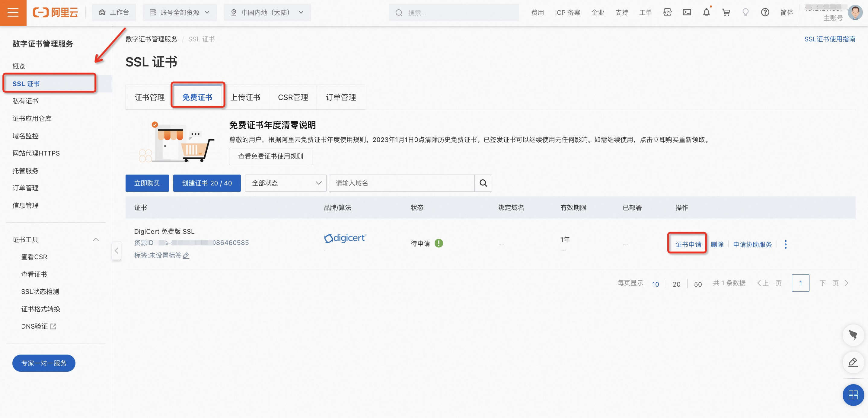Open 托管服务 in the sidebar
Image resolution: width=868 pixels, height=418 pixels.
[x=25, y=171]
